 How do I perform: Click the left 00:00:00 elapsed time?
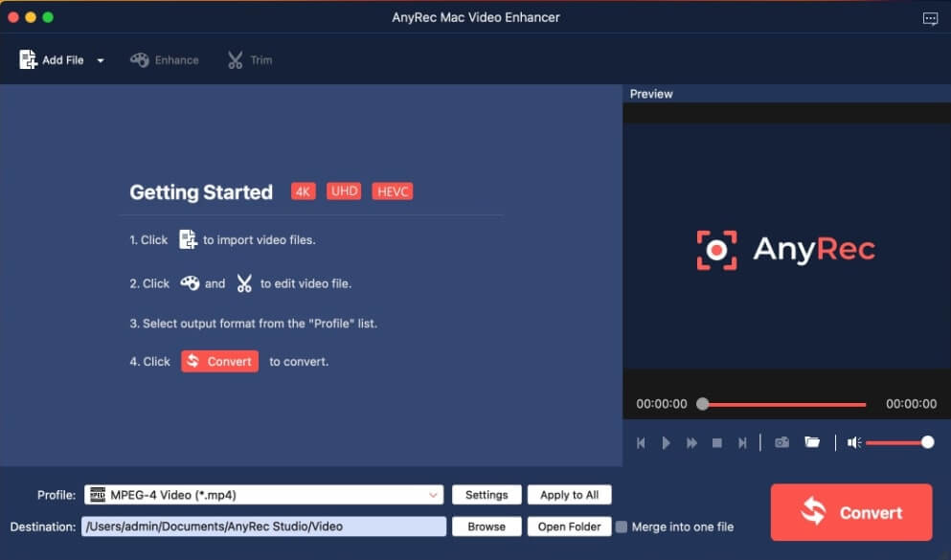coord(661,404)
